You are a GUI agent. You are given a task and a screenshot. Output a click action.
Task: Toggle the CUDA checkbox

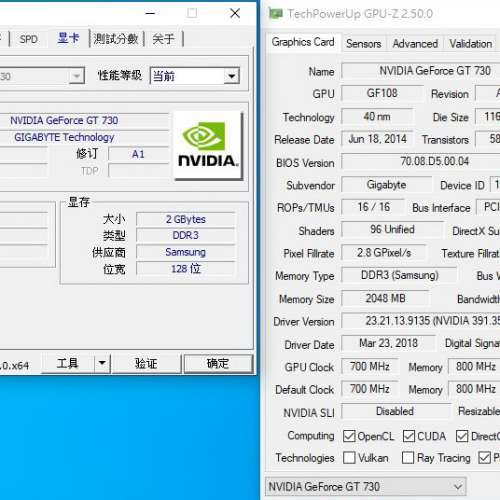coord(409,436)
